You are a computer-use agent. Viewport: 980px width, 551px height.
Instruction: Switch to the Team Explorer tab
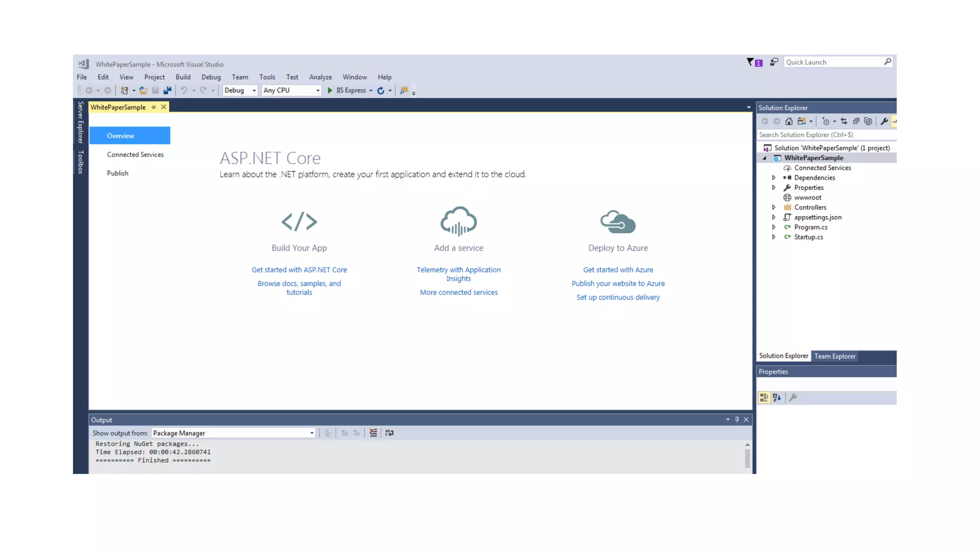(835, 356)
